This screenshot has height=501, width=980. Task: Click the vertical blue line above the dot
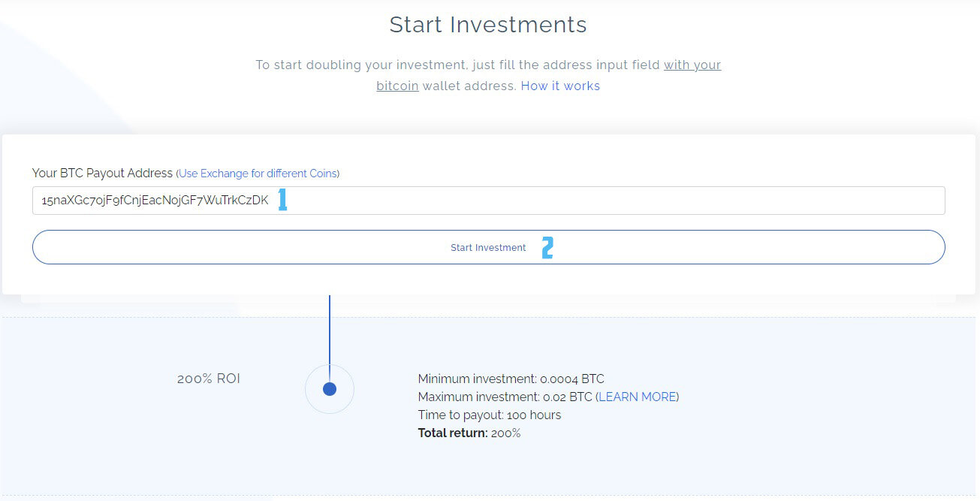pyautogui.click(x=329, y=338)
